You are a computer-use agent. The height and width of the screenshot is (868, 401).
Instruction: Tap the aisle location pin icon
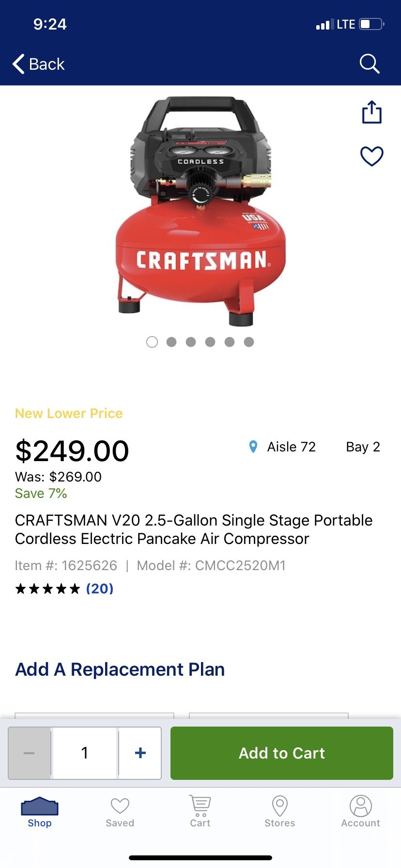coord(253,447)
